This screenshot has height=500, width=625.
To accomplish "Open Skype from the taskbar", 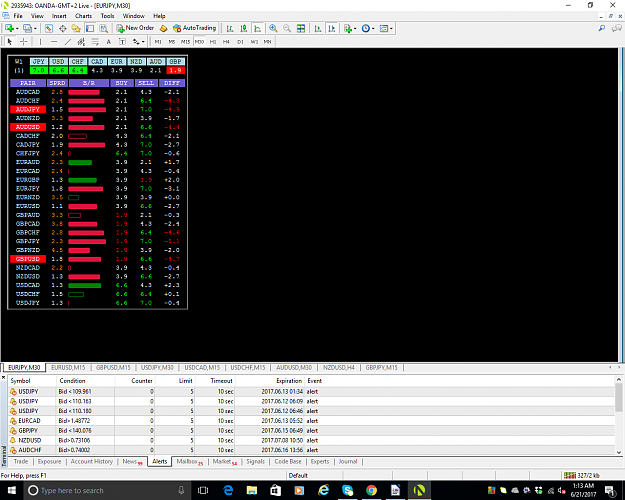I will pyautogui.click(x=347, y=490).
